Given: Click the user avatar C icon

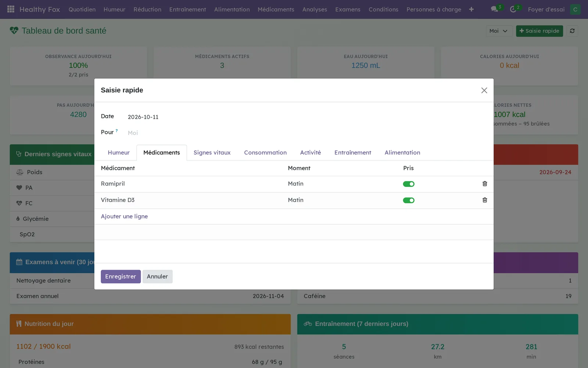Looking at the screenshot, I should (575, 9).
